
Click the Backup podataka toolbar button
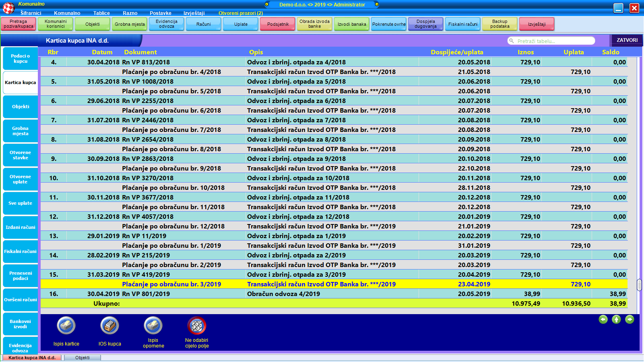(x=500, y=24)
